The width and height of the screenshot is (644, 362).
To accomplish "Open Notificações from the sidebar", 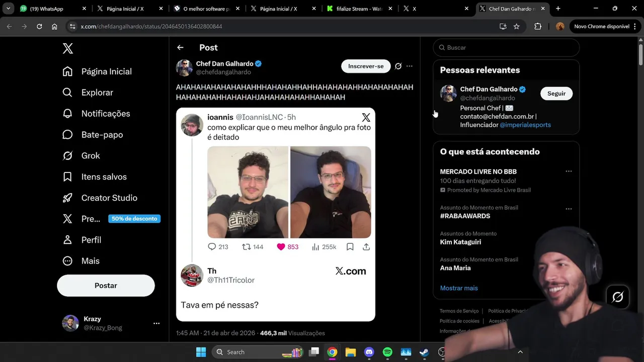I will coord(96,114).
